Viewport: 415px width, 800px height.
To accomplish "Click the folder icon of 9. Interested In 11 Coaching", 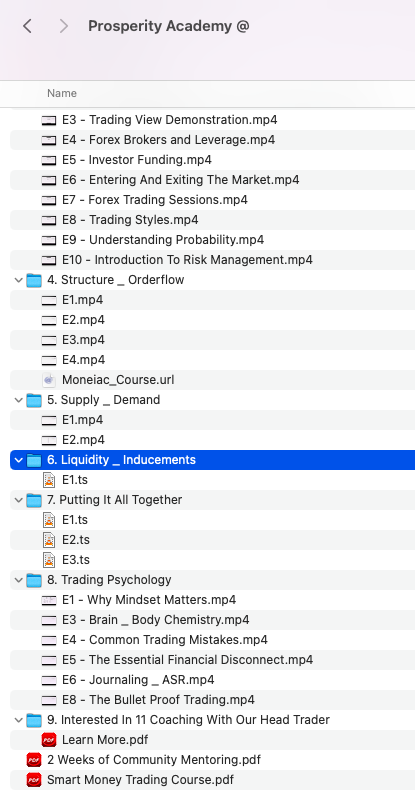I will tap(34, 720).
